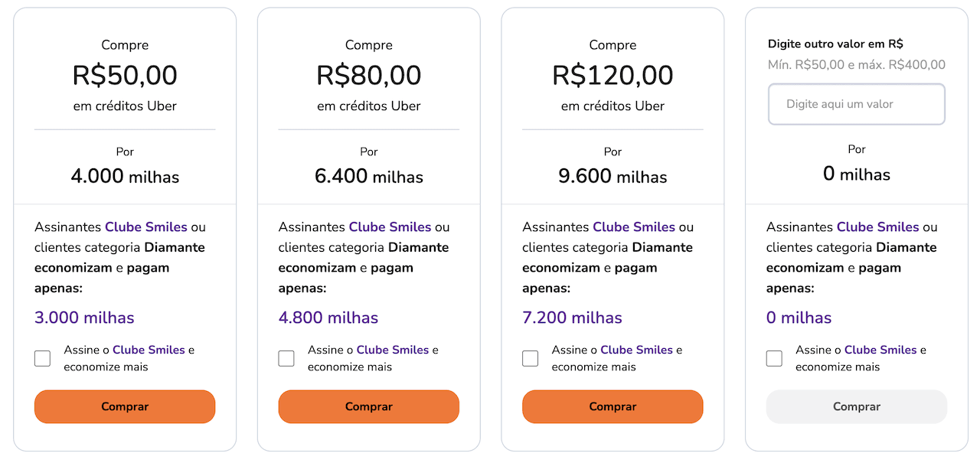Click Comprar for R$120,00 Uber credits

(612, 406)
